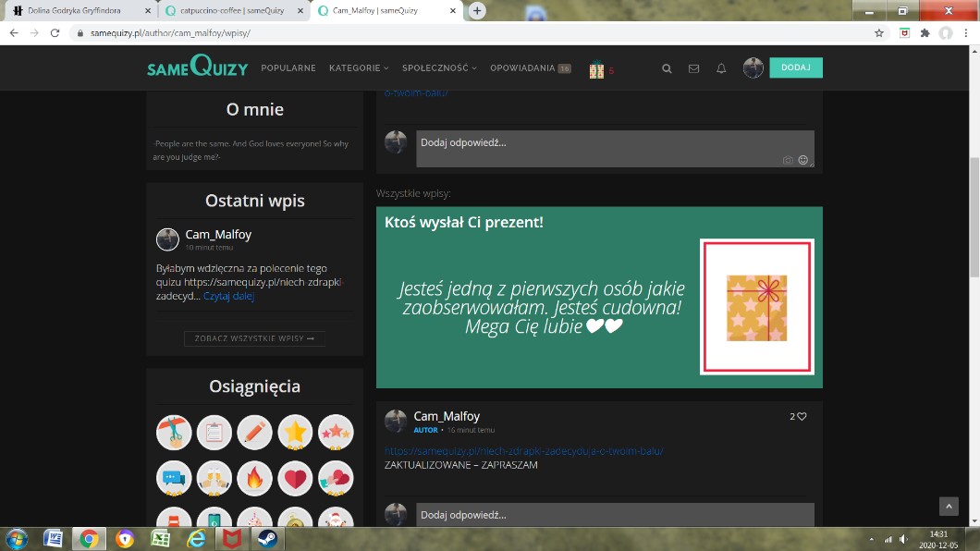Select the flame achievement badge
Screen dimensions: 980x551
tap(255, 478)
